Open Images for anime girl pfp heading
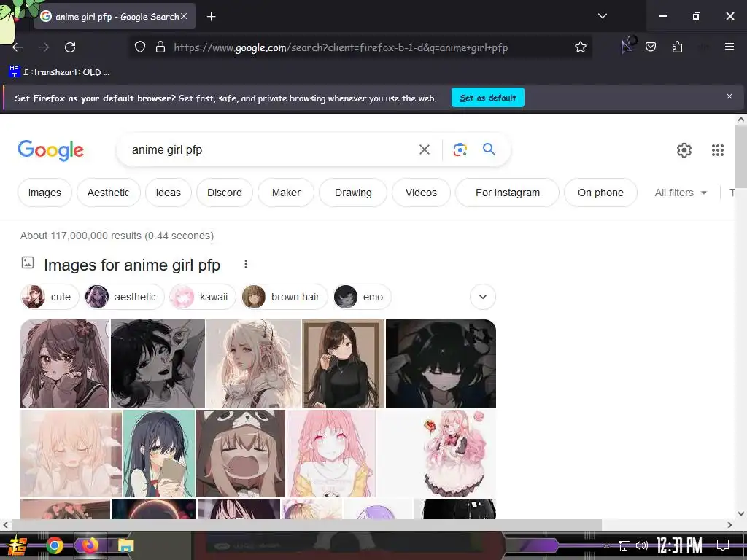The height and width of the screenshot is (560, 747). (x=132, y=265)
